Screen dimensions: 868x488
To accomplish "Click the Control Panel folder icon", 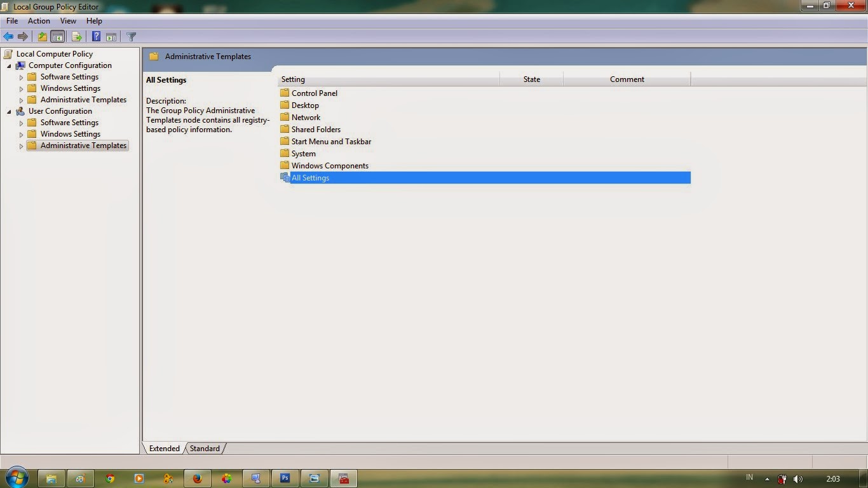I will 285,93.
